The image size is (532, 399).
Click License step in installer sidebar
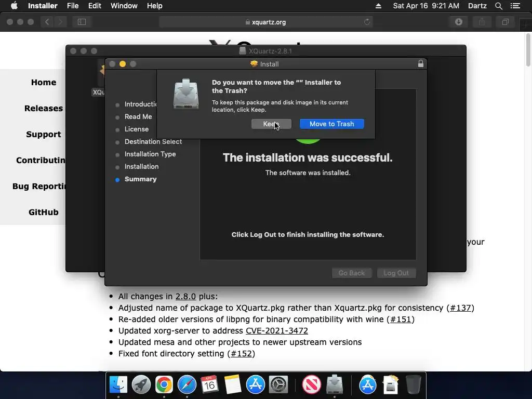click(x=137, y=129)
